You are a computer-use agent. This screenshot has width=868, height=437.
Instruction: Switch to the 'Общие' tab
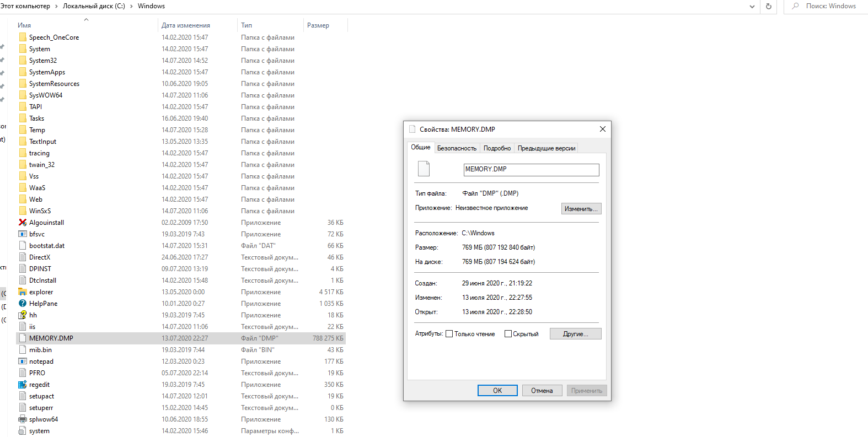click(x=421, y=147)
